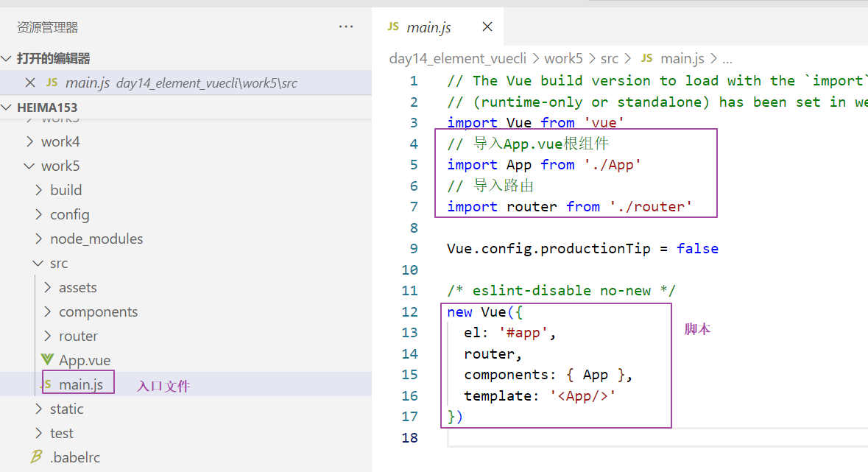
Task: Click the Vue icon beside App.vue
Action: [47, 360]
